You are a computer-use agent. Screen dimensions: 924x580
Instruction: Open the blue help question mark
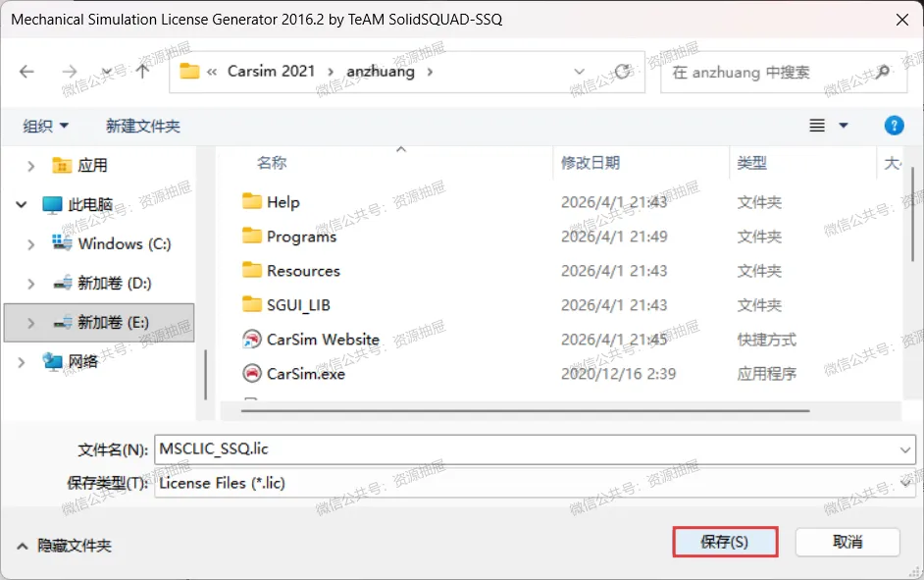[x=894, y=126]
